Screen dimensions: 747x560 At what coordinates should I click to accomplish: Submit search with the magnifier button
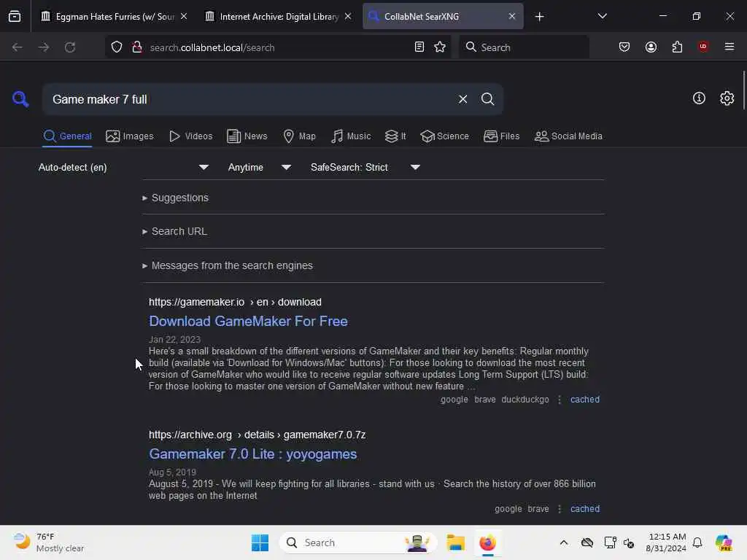487,99
